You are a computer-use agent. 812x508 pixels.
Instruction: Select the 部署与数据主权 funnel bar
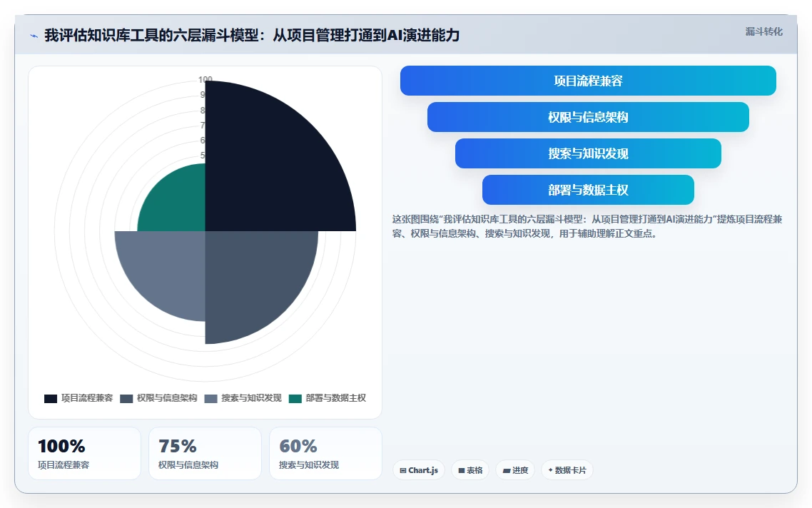click(588, 190)
